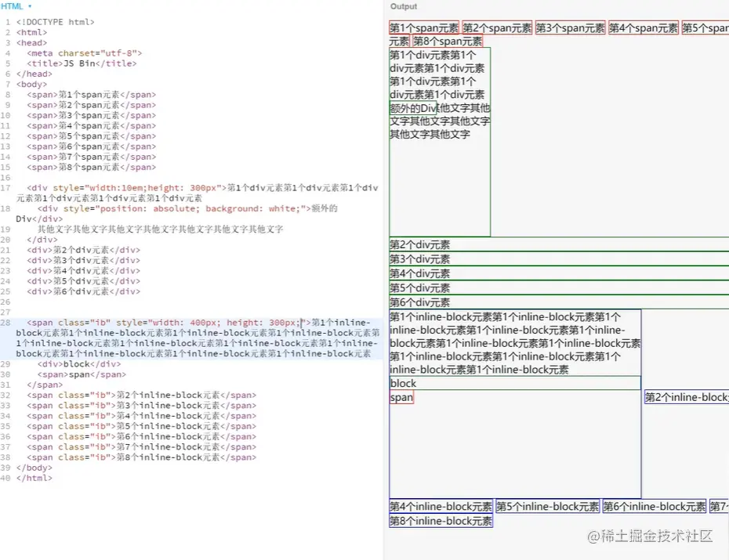The width and height of the screenshot is (729, 560).
Task: Click the closing </html> tag in the code
Action: click(x=34, y=478)
